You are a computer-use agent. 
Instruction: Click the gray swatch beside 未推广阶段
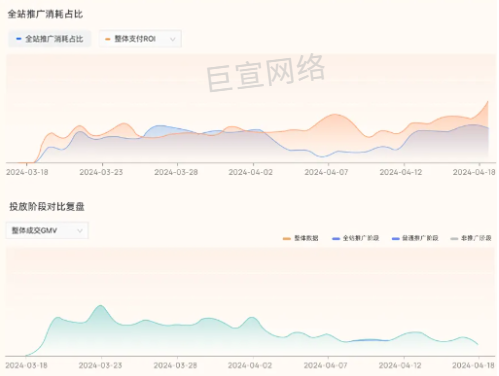coord(454,239)
